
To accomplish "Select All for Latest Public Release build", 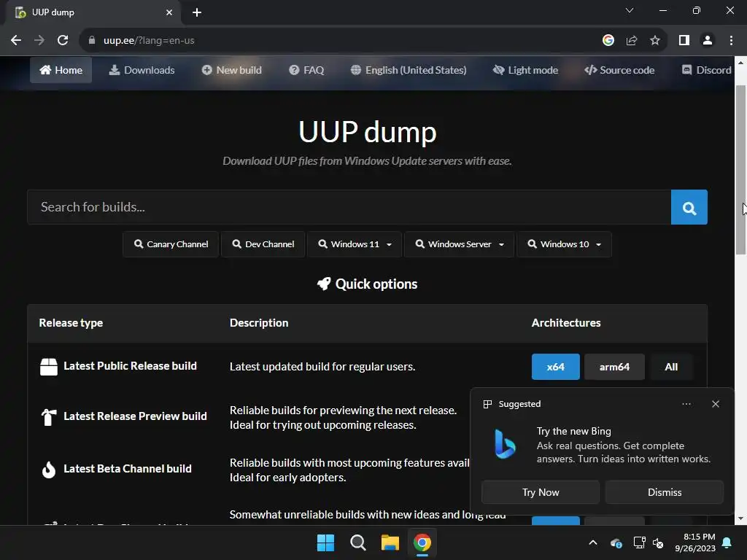I will pos(671,367).
